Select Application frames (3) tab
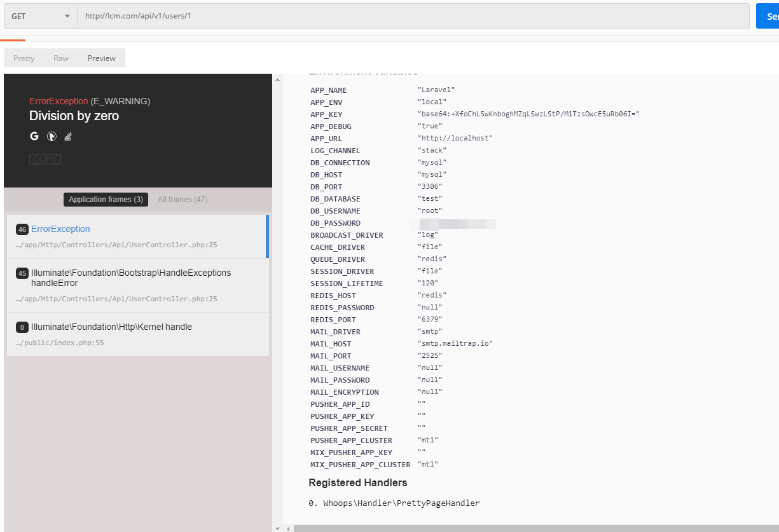Viewport: 779px width, 532px height. pyautogui.click(x=106, y=200)
